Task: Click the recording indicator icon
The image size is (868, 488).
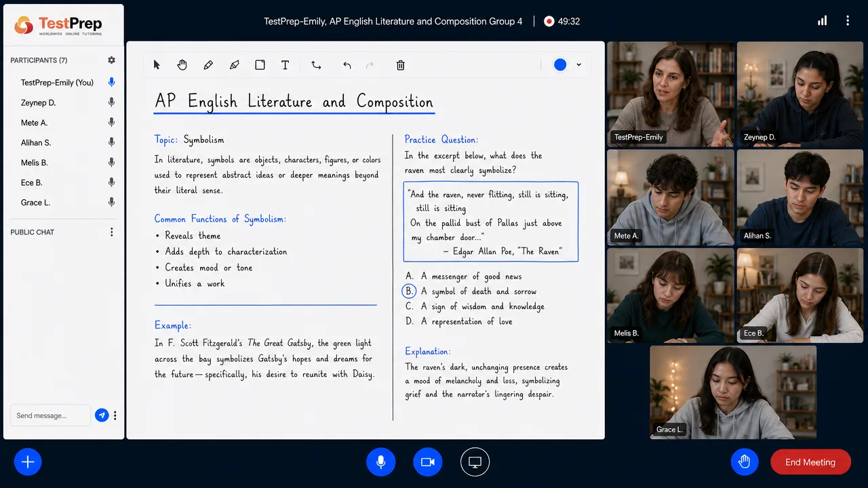Action: (x=549, y=22)
